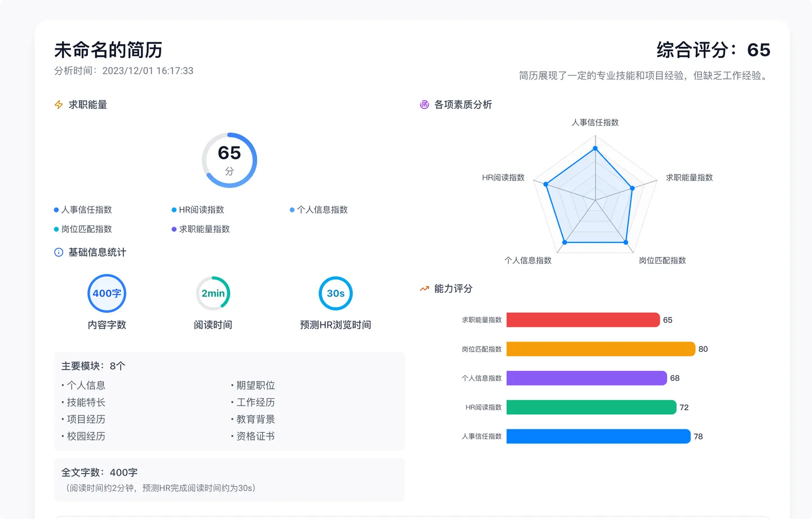Click the 400字 content count circle
The image size is (812, 519).
107,293
